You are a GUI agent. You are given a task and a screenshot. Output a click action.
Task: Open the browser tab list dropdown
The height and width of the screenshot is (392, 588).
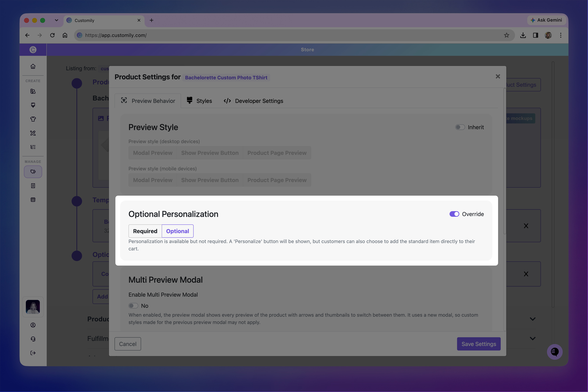(57, 20)
